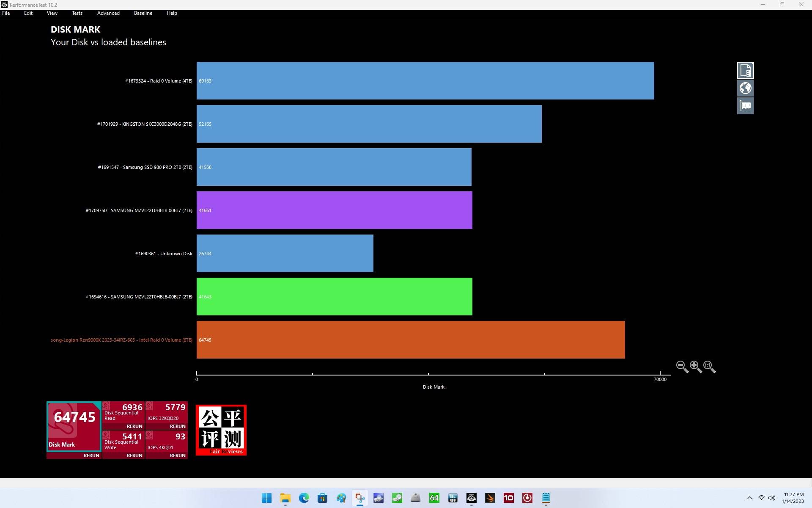812x508 pixels.
Task: Click the hardware card icon button
Action: coord(745,106)
